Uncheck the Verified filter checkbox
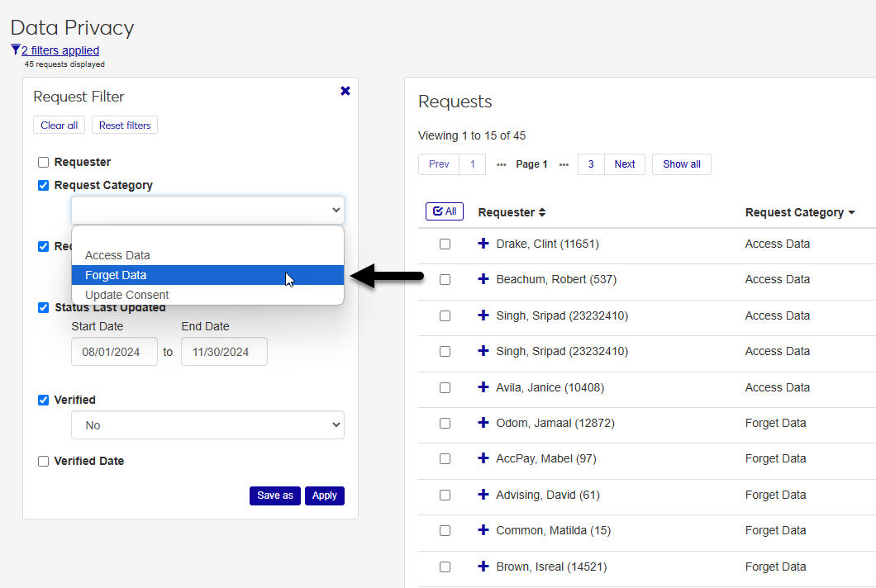 point(44,400)
